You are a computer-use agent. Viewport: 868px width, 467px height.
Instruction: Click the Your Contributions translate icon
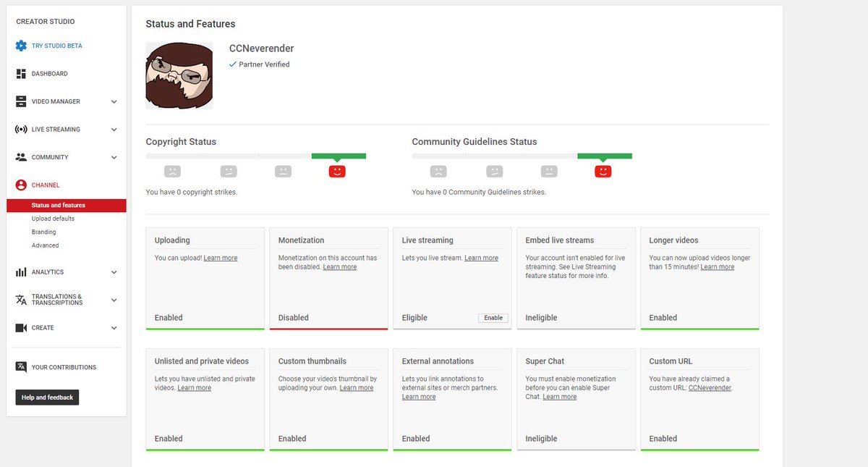21,367
